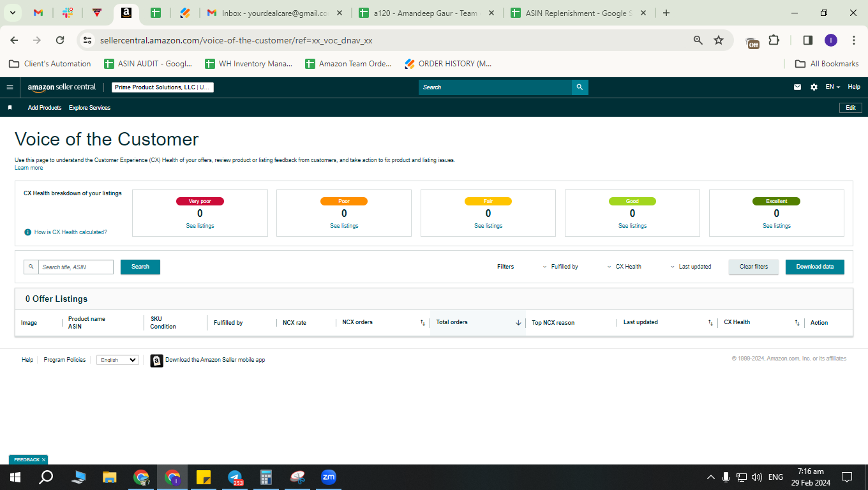868x490 pixels.
Task: Open File Explorer from taskbar
Action: click(110, 477)
